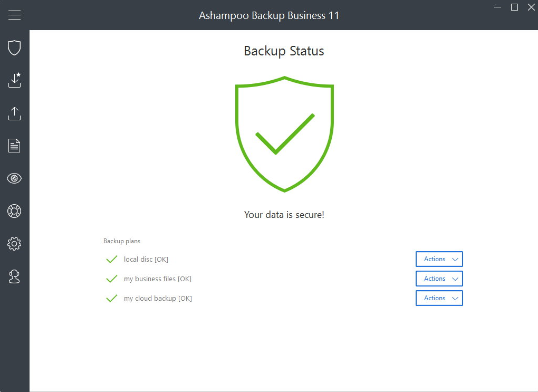Select the 'my cloud backup [OK]' plan
Screen dimensions: 538x392
[158, 298]
